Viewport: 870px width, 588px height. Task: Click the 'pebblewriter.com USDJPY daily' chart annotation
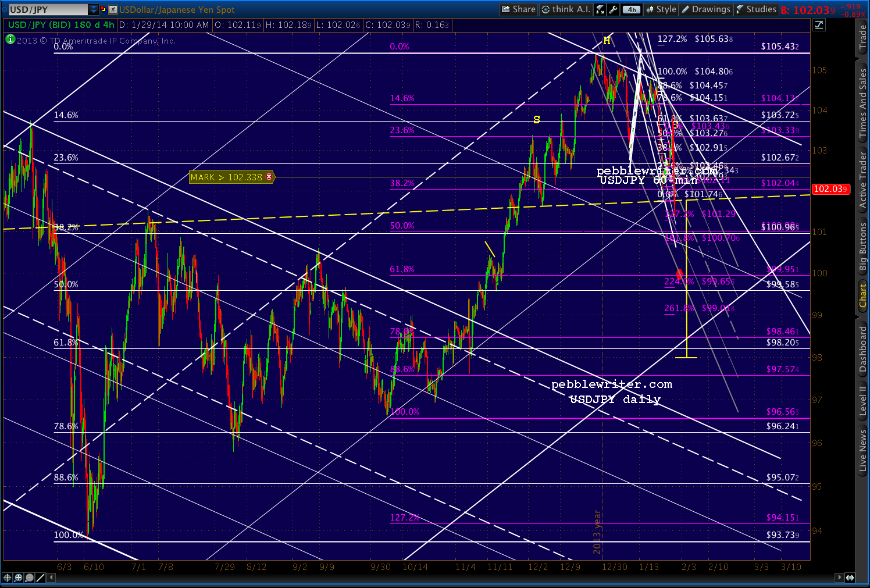pos(612,391)
